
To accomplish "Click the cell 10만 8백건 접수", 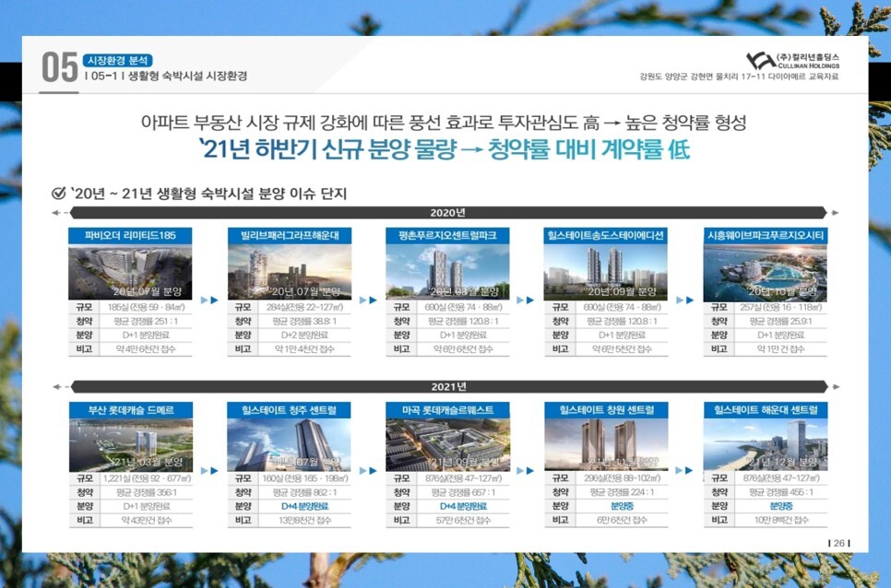I will [x=781, y=521].
